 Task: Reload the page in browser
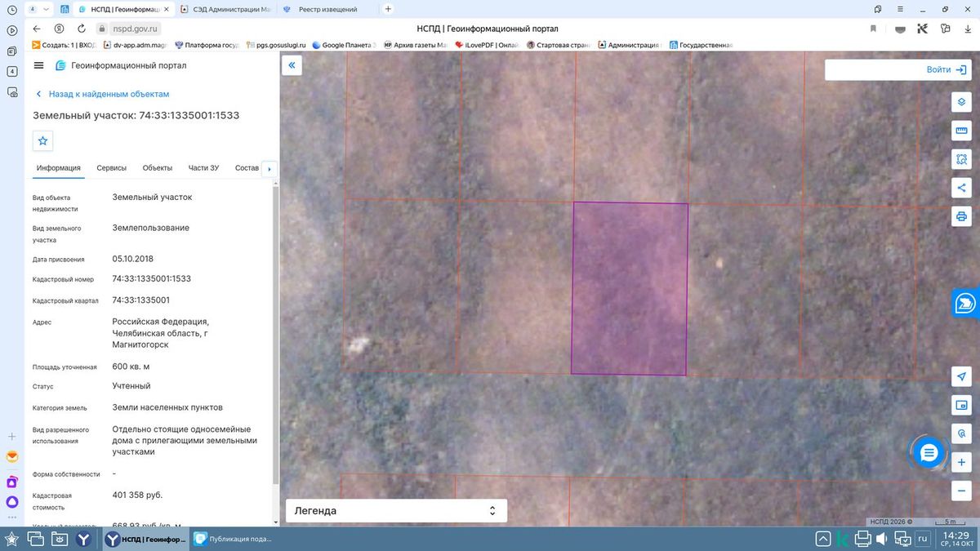(x=82, y=29)
